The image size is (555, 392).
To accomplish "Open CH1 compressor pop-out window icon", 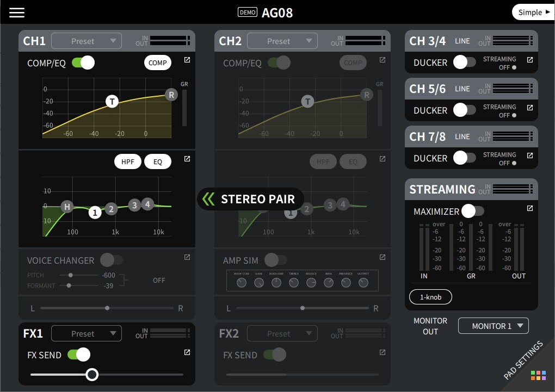I will pyautogui.click(x=187, y=60).
